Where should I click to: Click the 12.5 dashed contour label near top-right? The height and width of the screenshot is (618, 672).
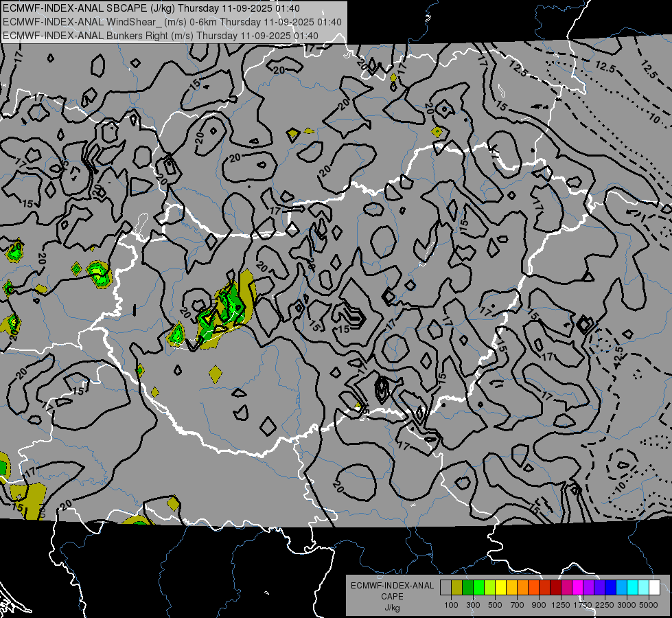[x=605, y=67]
